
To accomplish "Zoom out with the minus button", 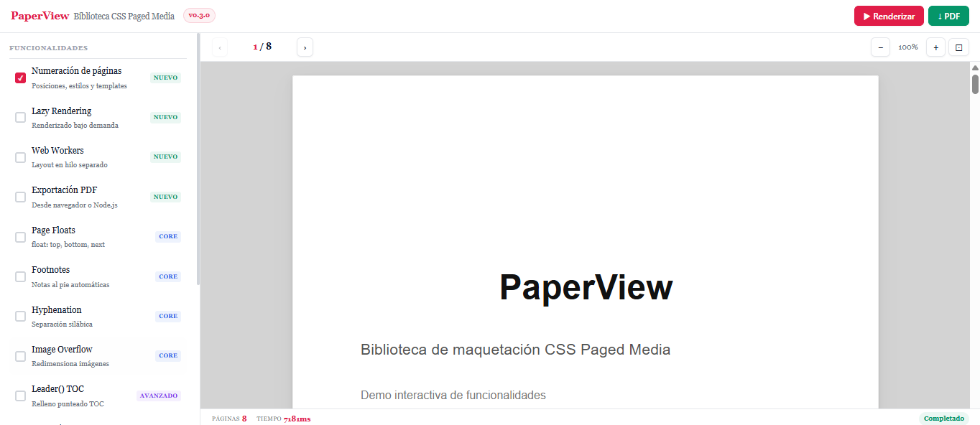I will 881,47.
